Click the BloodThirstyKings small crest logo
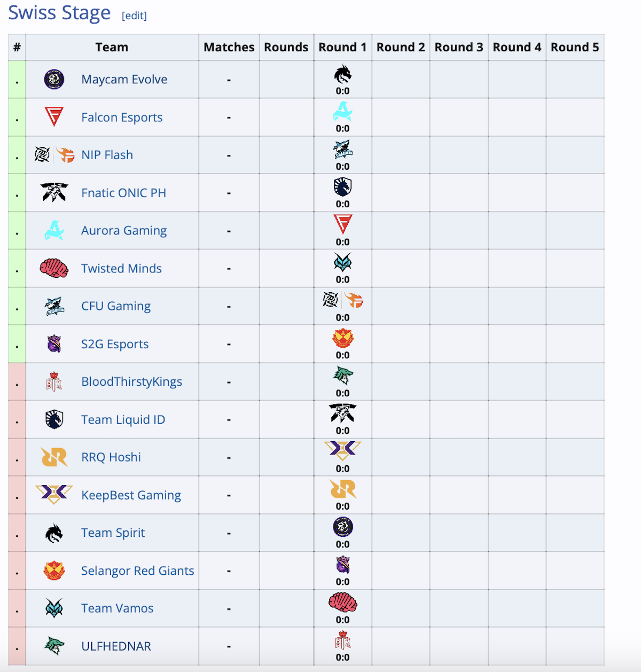The height and width of the screenshot is (672, 641). coord(53,381)
